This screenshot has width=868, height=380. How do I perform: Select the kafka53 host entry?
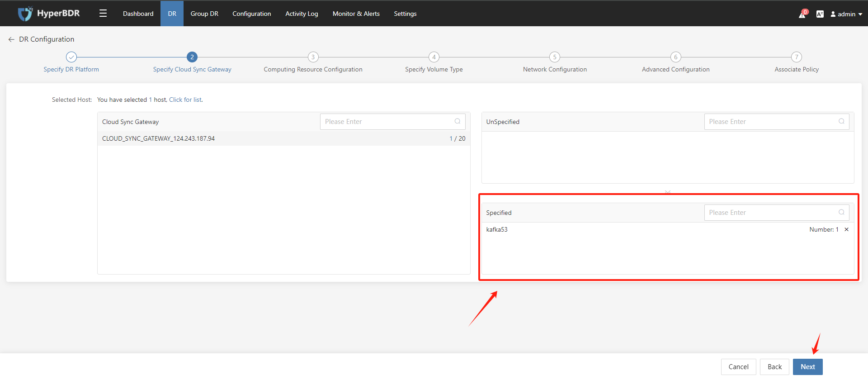click(497, 229)
